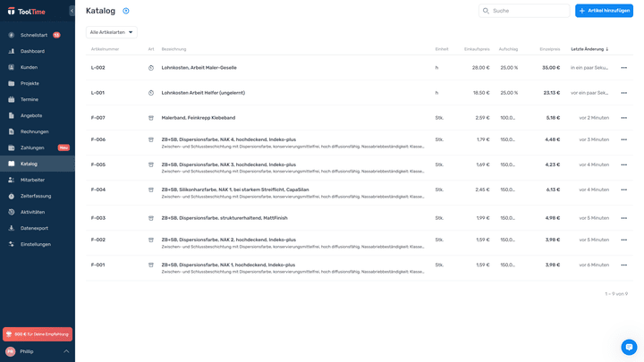This screenshot has height=362, width=644.
Task: Go to Dashboard in sidebar
Action: pos(32,51)
